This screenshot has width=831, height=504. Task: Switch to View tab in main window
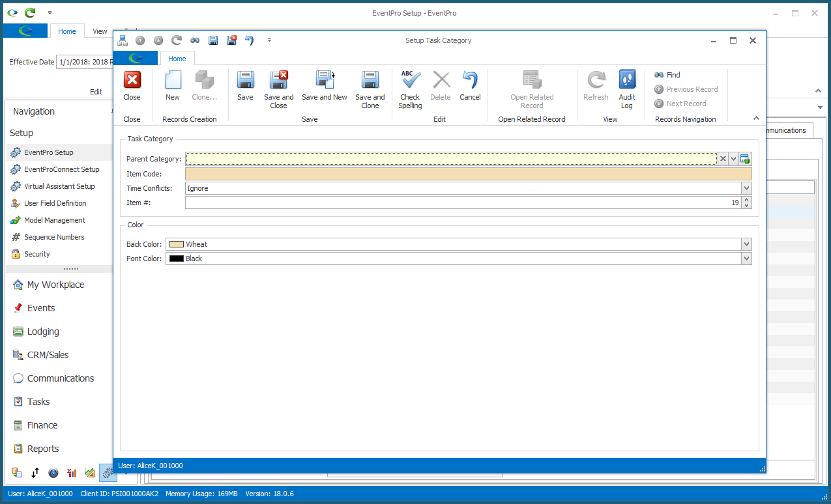[100, 31]
